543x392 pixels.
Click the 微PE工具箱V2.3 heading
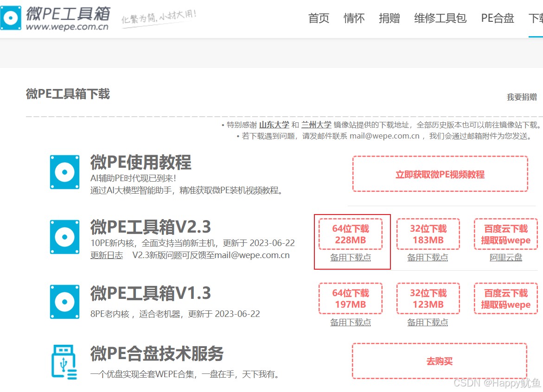(x=151, y=228)
